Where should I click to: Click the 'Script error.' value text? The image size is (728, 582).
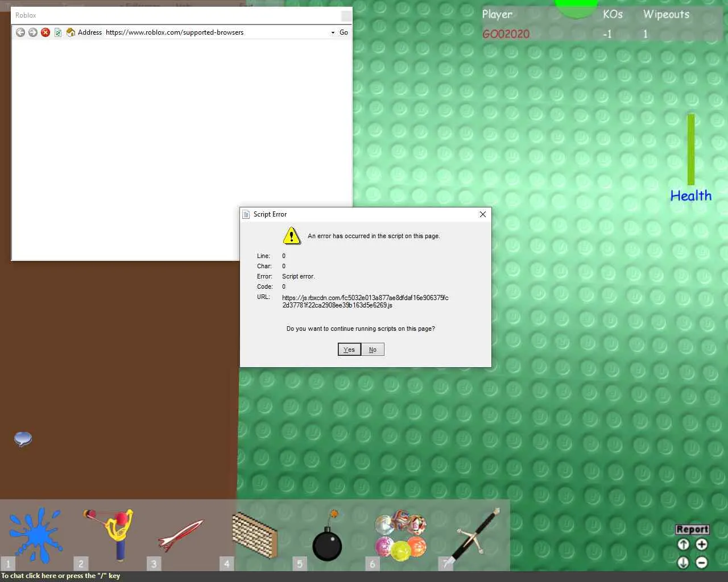[298, 276]
